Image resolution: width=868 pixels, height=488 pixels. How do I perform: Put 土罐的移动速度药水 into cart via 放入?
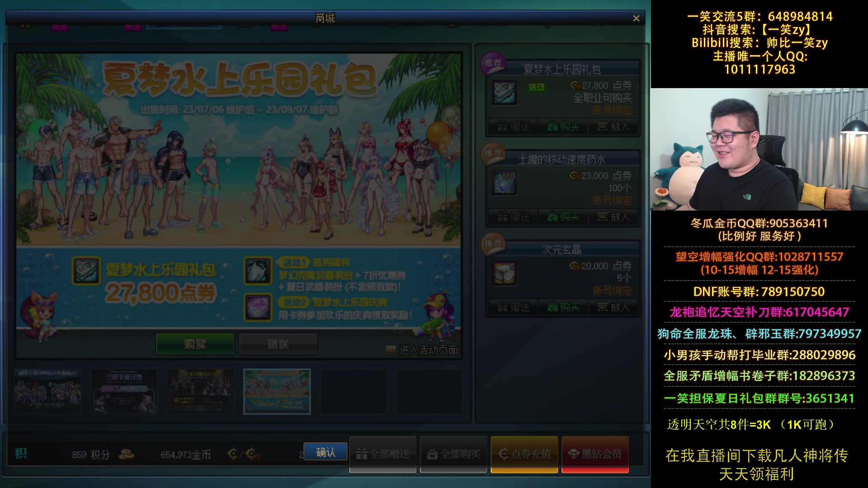[613, 217]
